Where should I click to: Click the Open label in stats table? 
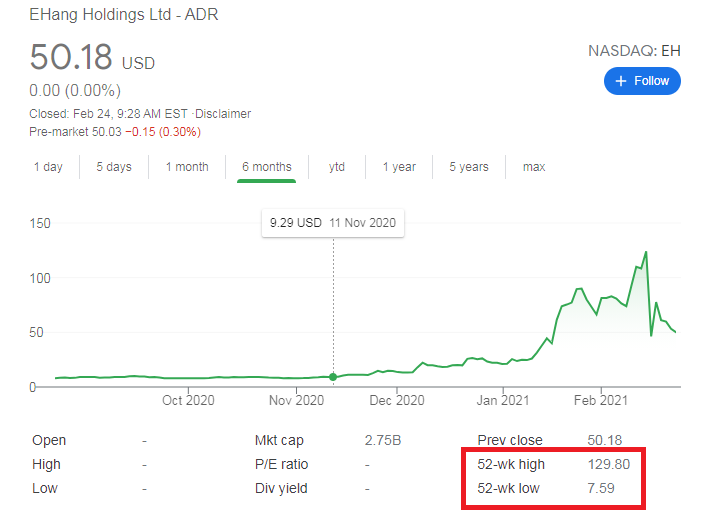[x=49, y=440]
